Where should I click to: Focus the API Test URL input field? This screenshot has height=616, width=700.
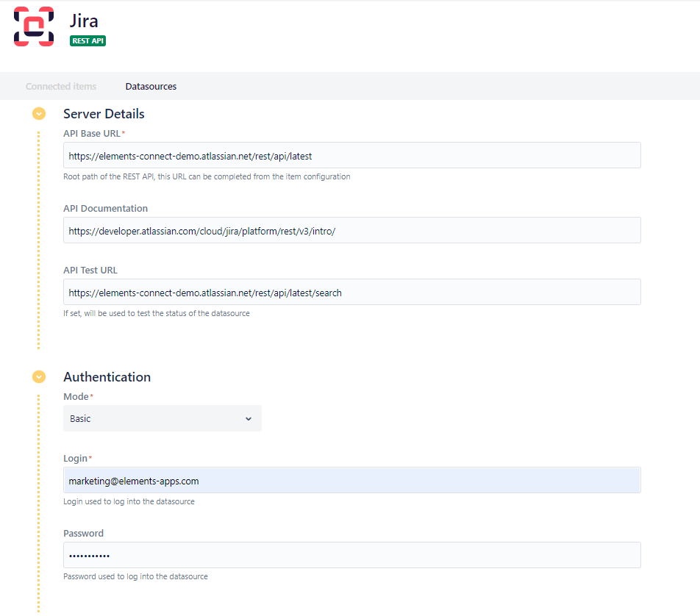coord(351,292)
